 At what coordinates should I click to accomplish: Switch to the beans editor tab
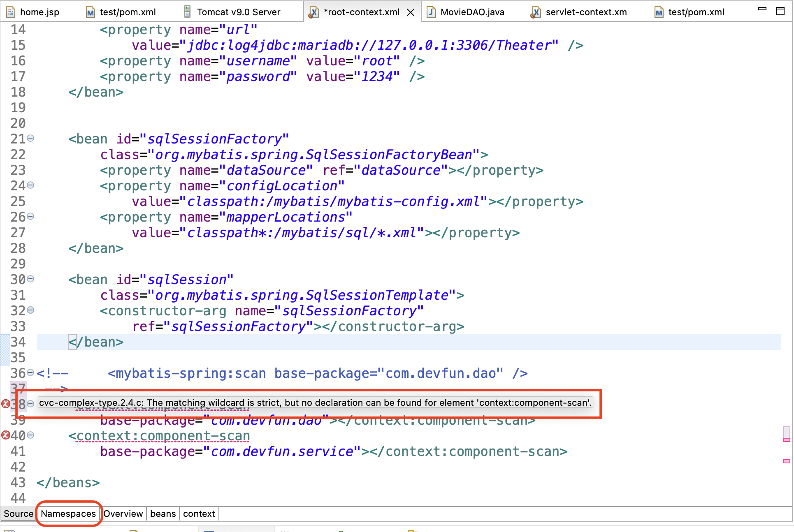pyautogui.click(x=163, y=513)
